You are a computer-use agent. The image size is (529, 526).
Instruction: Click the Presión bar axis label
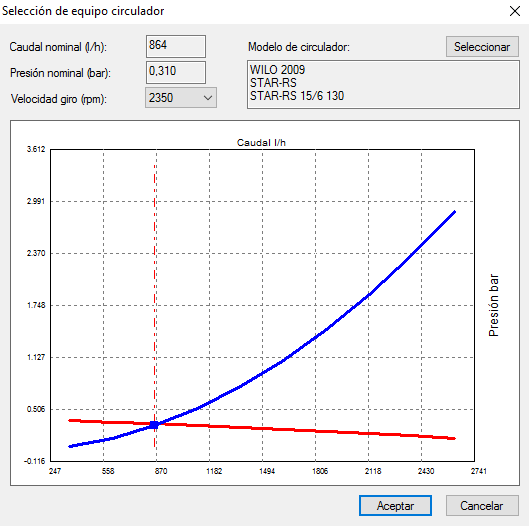tap(494, 305)
